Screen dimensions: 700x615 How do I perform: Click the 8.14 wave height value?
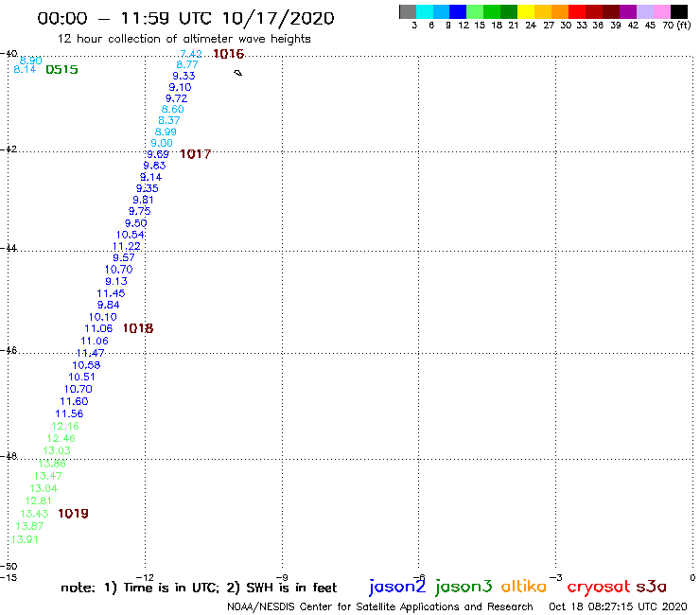[x=25, y=70]
